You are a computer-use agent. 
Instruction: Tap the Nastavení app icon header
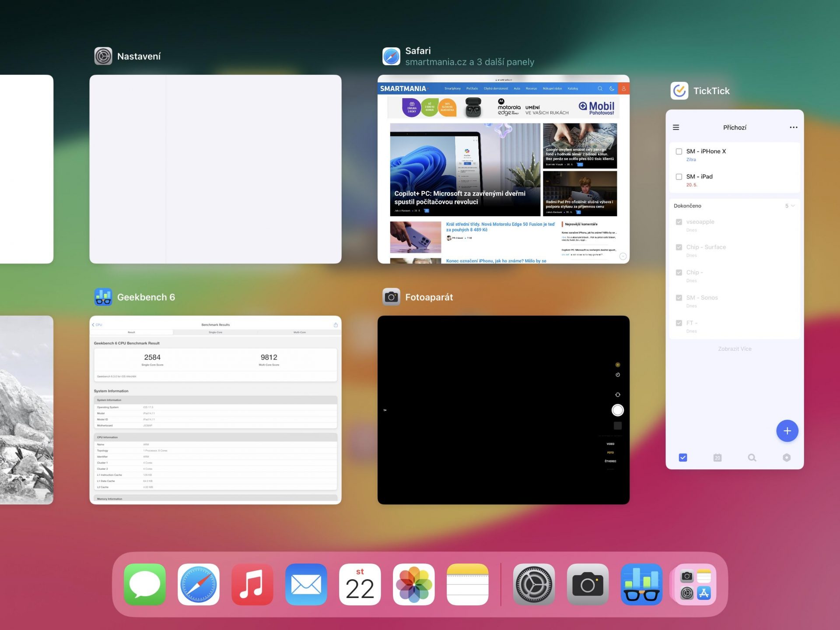103,56
